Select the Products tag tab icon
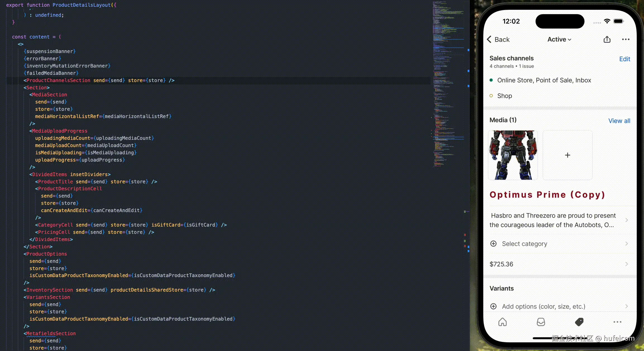 [579, 322]
